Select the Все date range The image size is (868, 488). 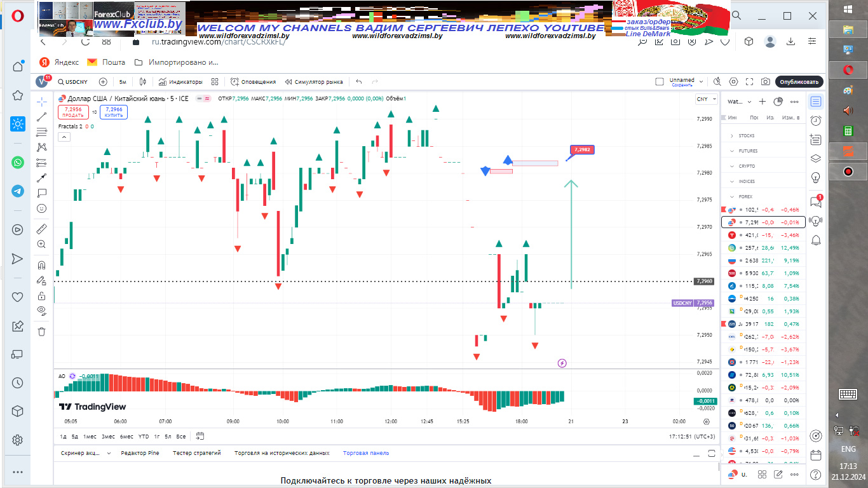pyautogui.click(x=181, y=437)
